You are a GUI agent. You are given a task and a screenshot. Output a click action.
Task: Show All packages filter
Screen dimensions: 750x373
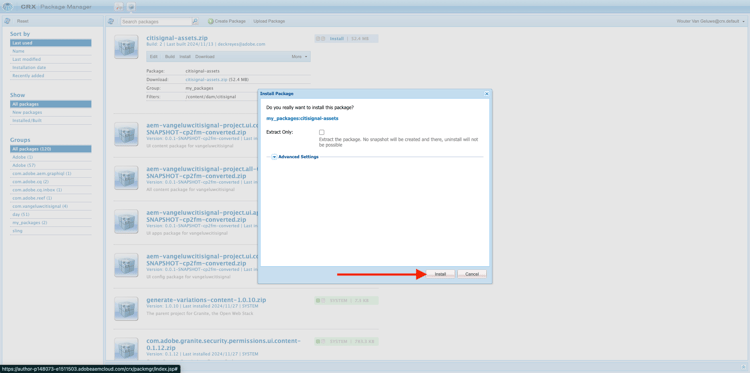pyautogui.click(x=51, y=104)
